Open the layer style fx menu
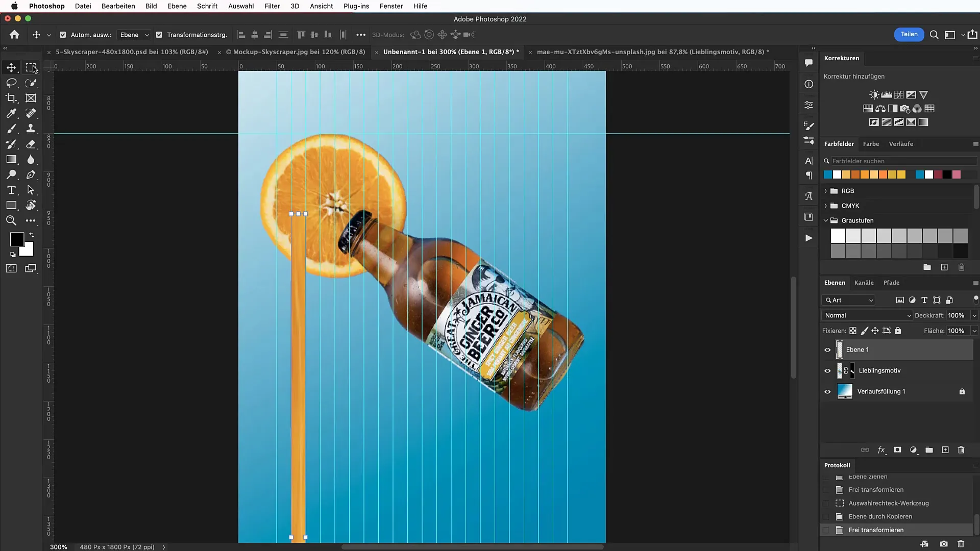Image resolution: width=980 pixels, height=551 pixels. pos(881,450)
